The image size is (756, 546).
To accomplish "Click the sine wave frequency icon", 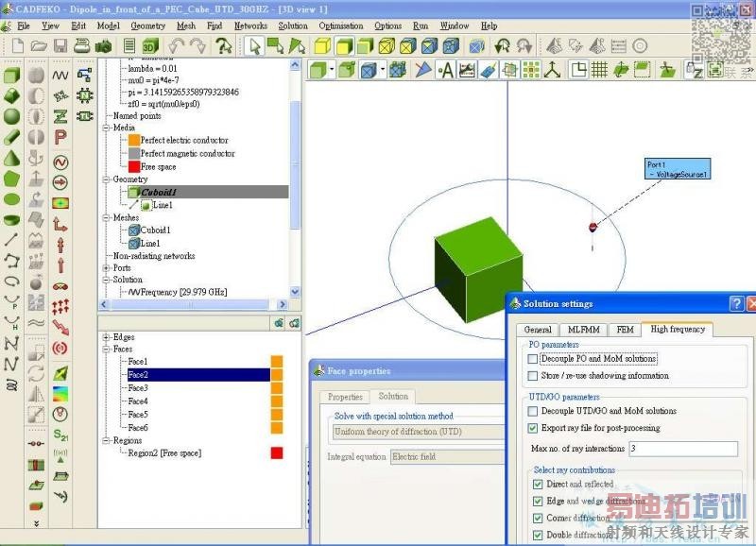I will click(60, 76).
